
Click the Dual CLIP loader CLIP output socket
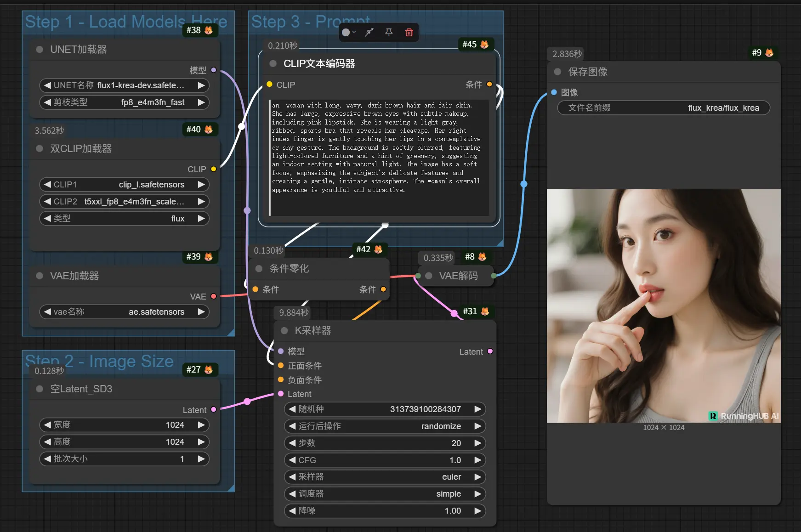coord(213,169)
